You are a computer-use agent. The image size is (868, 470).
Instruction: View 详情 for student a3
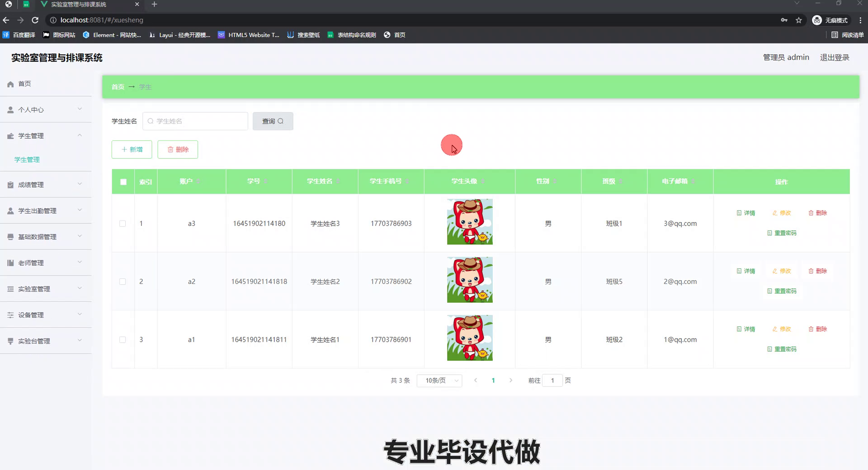[746, 213]
